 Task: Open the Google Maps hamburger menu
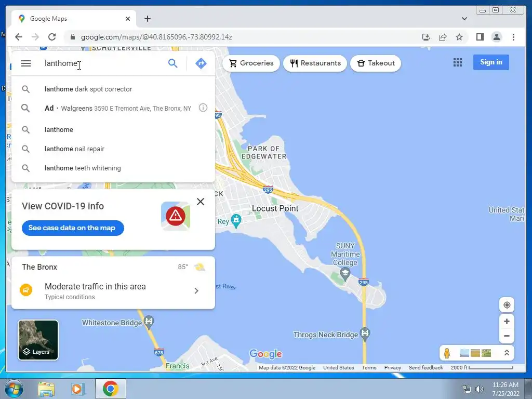coord(26,63)
